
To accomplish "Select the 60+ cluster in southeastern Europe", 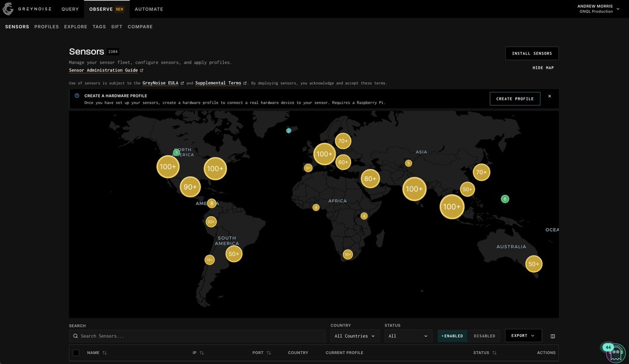I will (343, 162).
